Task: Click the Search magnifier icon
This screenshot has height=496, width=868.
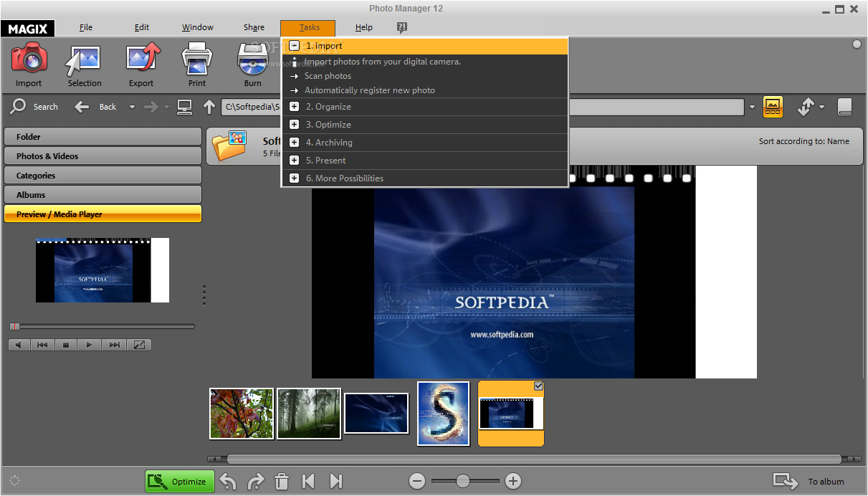Action: coord(19,107)
